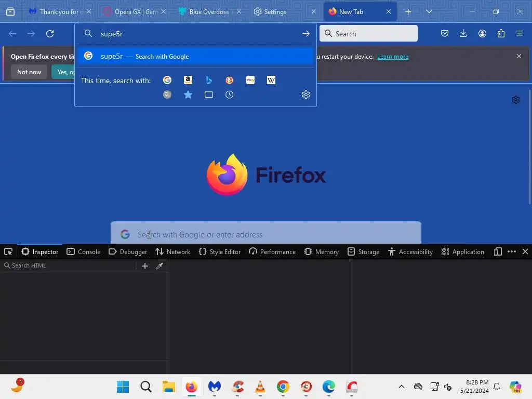This screenshot has height=399, width=532.
Task: Open the Style Editor tab
Action: 220,252
